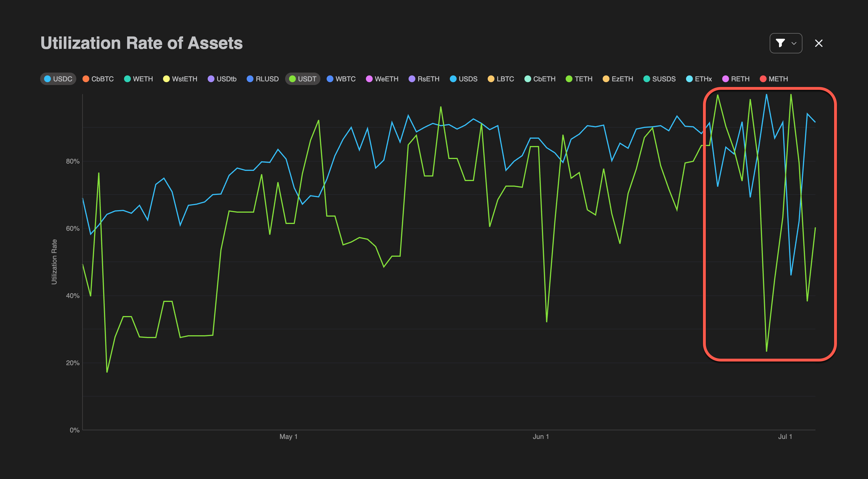The height and width of the screenshot is (479, 868).
Task: Enable the CbBTC legend item
Action: [98, 79]
